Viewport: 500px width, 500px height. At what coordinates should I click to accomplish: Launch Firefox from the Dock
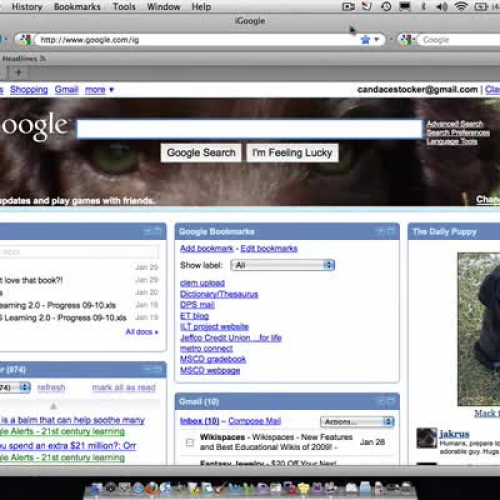(x=152, y=488)
